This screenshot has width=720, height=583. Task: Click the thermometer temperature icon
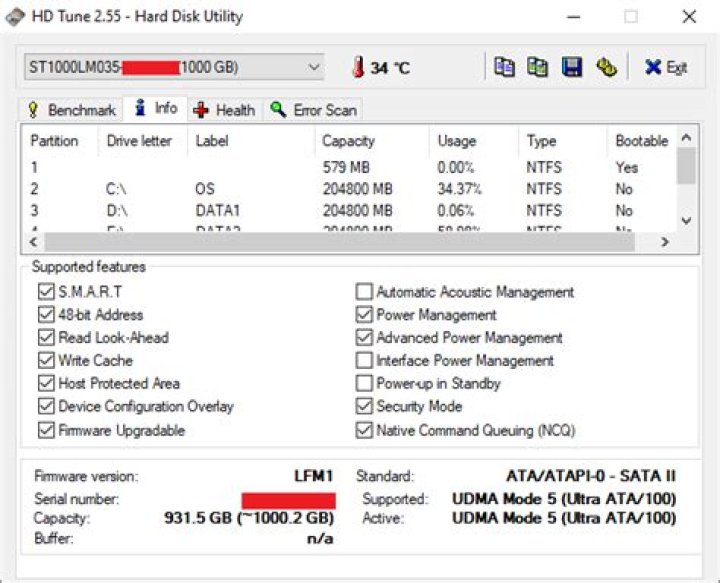pos(358,67)
